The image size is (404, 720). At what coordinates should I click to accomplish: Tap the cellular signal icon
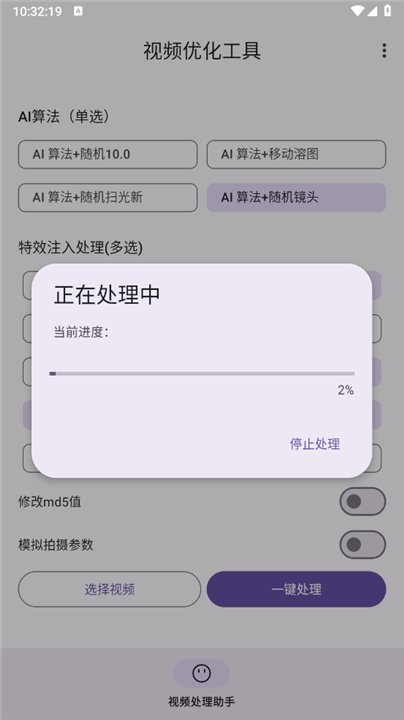coord(371,11)
